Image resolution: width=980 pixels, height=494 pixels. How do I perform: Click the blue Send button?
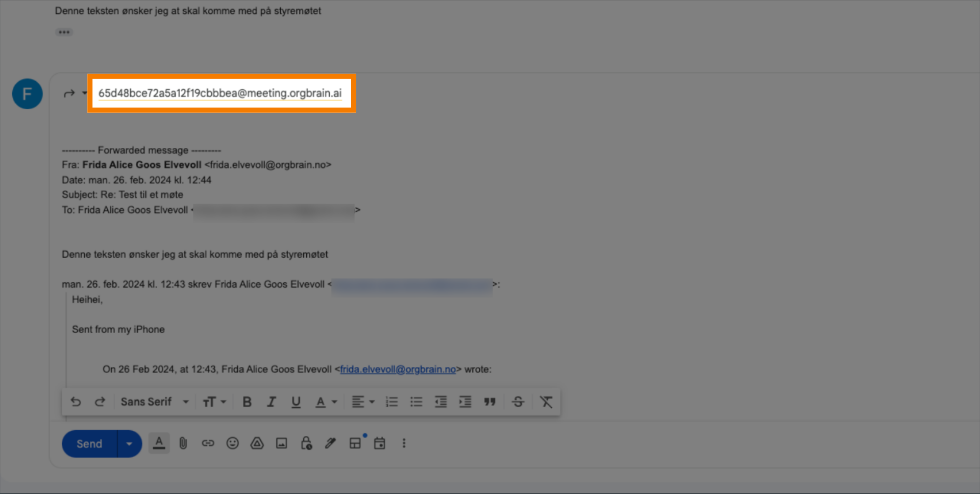(89, 444)
